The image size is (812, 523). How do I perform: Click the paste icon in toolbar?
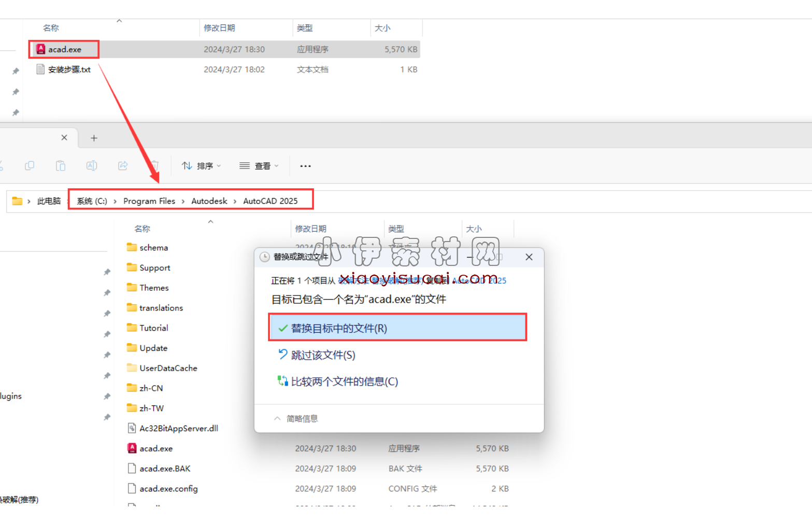pyautogui.click(x=61, y=166)
